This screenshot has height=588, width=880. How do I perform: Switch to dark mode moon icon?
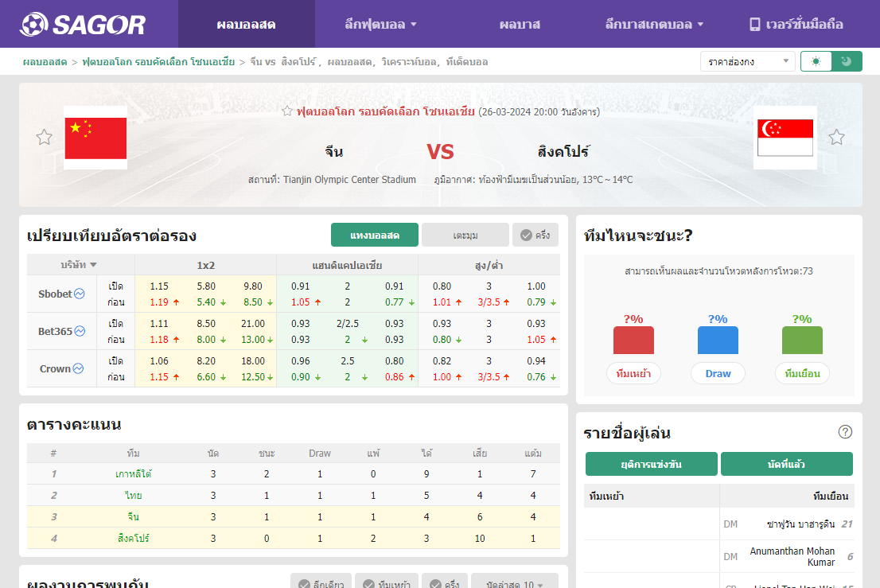pos(847,61)
